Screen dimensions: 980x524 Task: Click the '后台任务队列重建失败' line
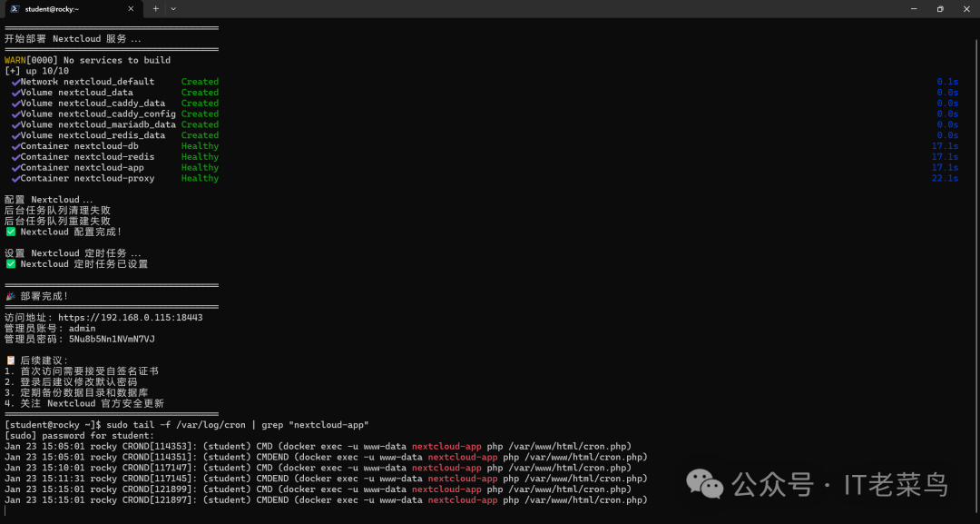(x=57, y=221)
